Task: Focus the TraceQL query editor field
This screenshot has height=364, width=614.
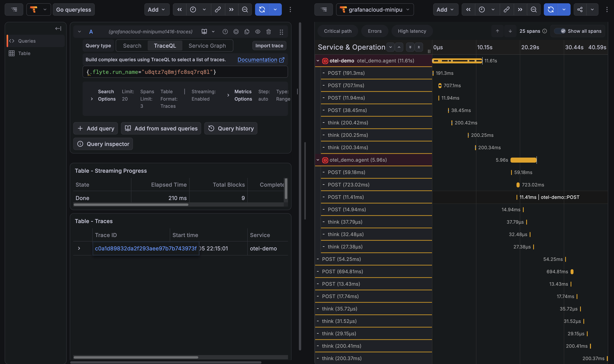Action: (185, 72)
